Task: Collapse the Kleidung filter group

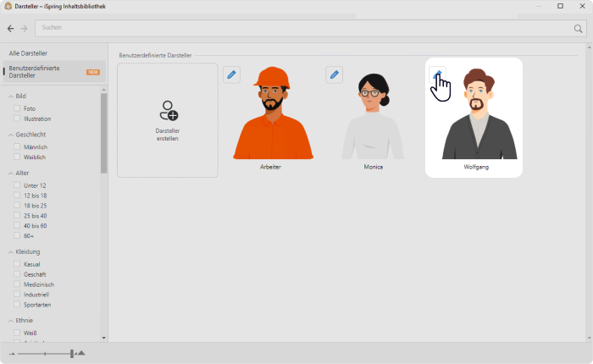Action: tap(10, 252)
